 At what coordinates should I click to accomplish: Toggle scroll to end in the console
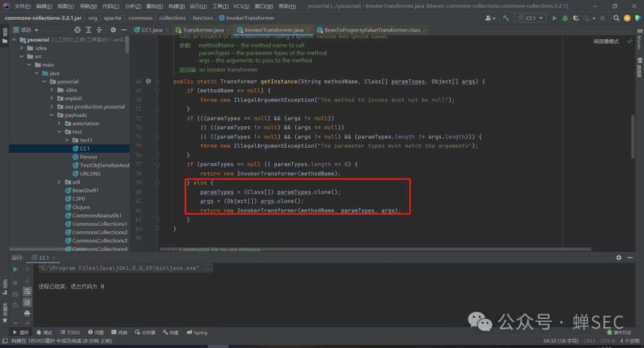(27, 302)
